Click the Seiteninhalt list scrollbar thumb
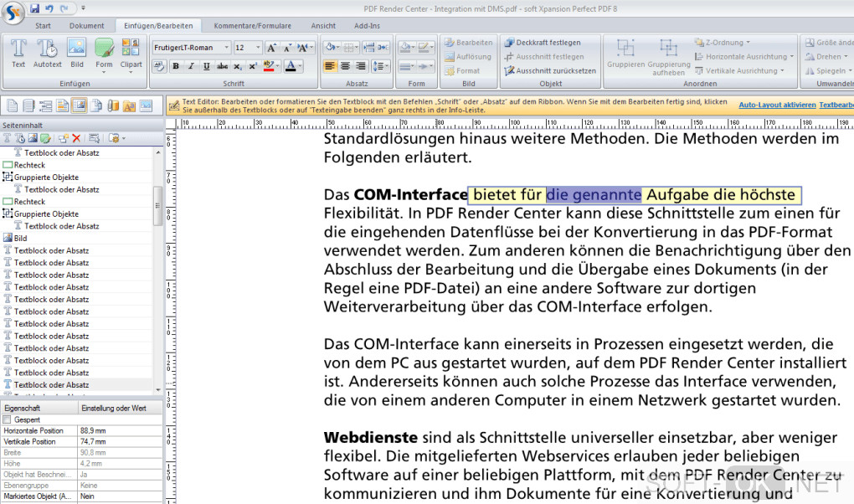 coord(158,205)
